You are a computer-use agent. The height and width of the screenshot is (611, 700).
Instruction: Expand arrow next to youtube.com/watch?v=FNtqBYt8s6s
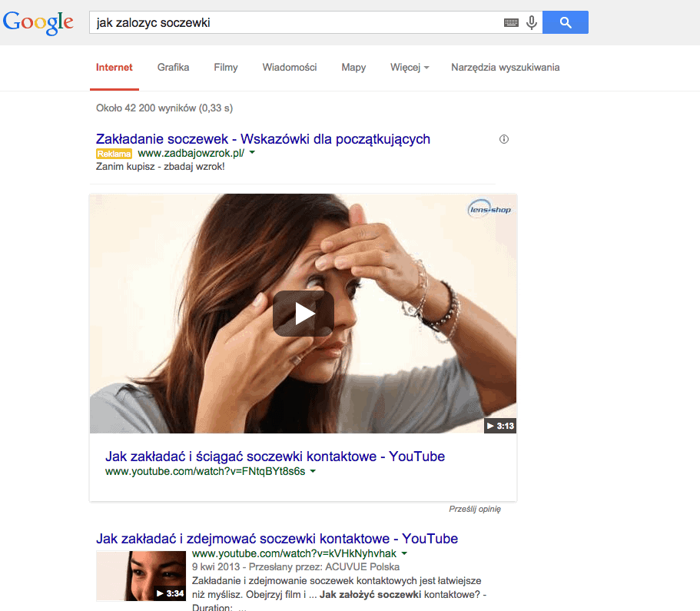coord(313,471)
